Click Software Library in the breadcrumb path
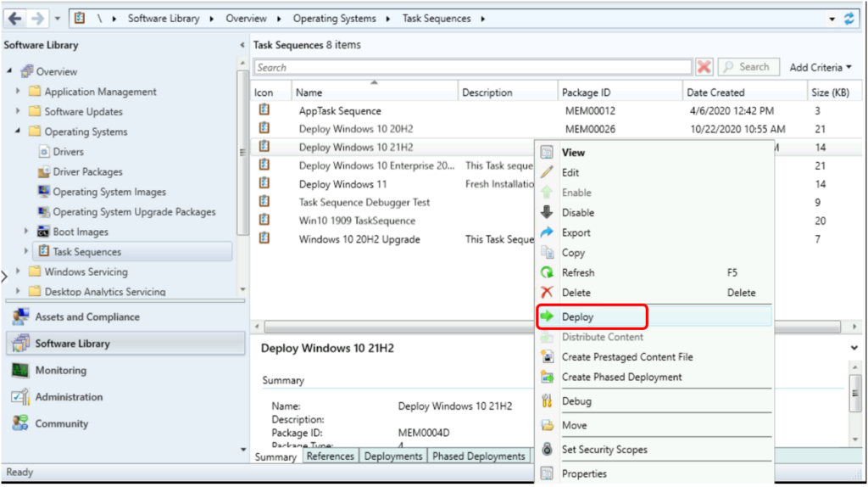 click(164, 19)
